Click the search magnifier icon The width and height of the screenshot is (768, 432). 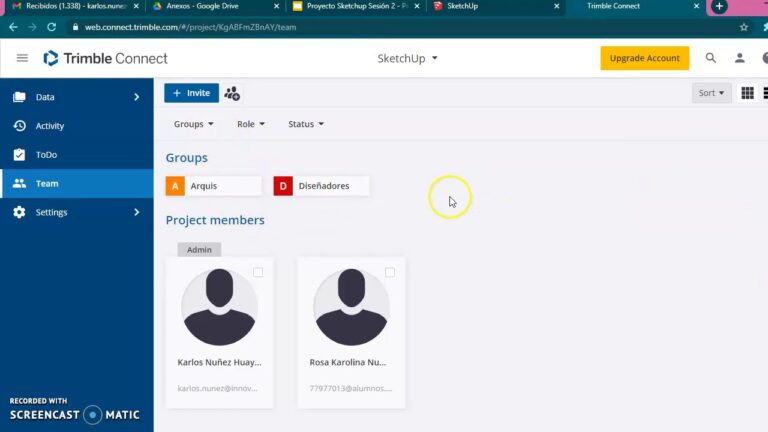711,58
